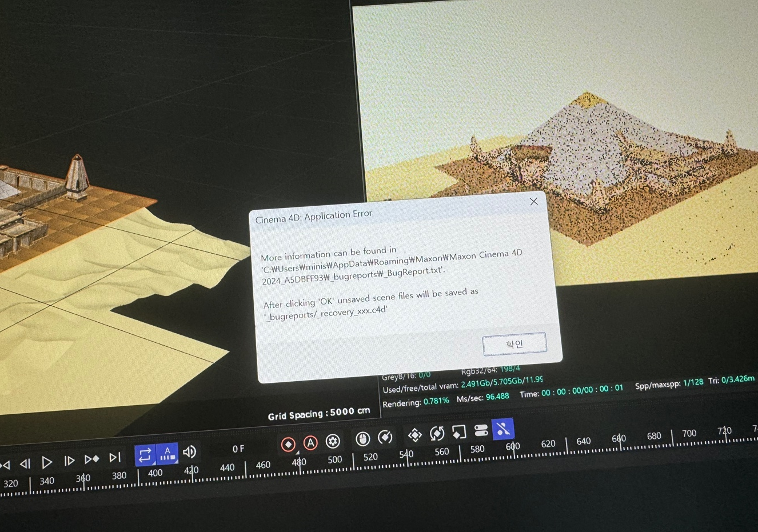Click the 'Cinema 4D: Application Error' dialog title

pos(313,217)
